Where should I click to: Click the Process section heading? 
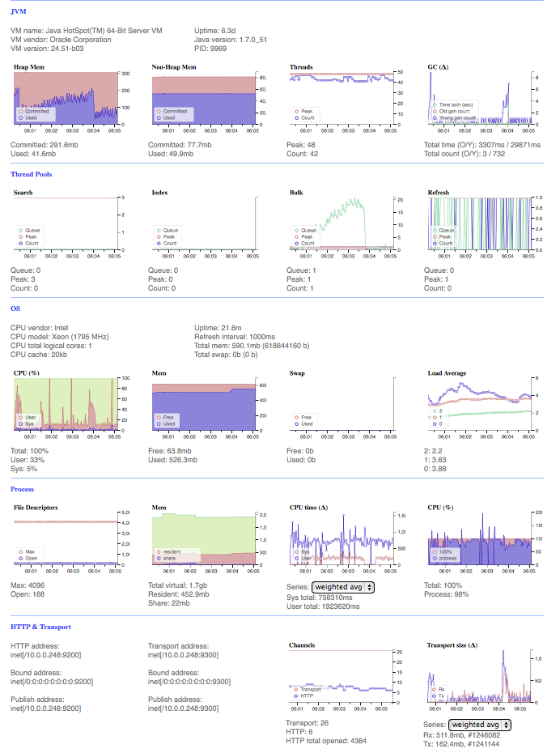[x=22, y=489]
